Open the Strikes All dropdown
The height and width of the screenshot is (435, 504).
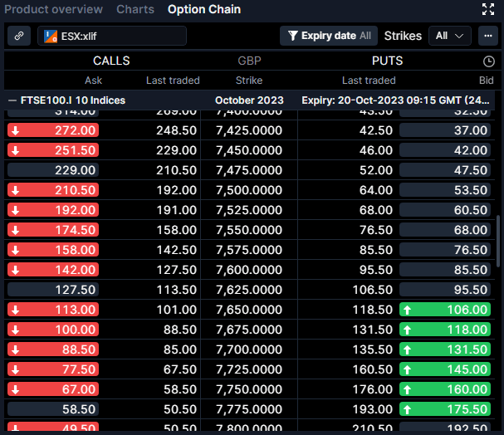tap(451, 36)
